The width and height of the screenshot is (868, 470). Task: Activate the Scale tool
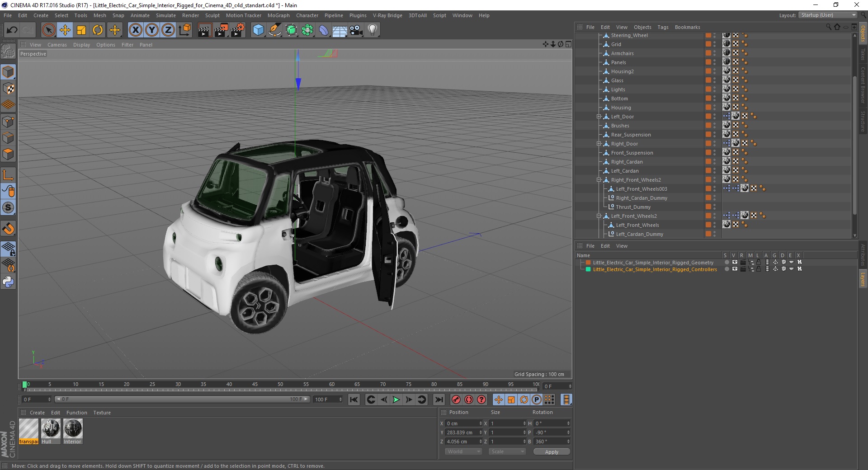[x=81, y=30]
